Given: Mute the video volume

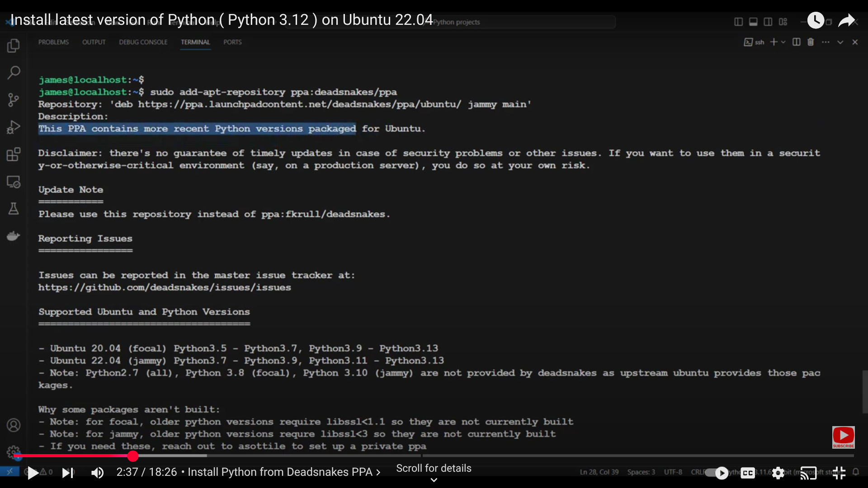Looking at the screenshot, I should pyautogui.click(x=97, y=473).
